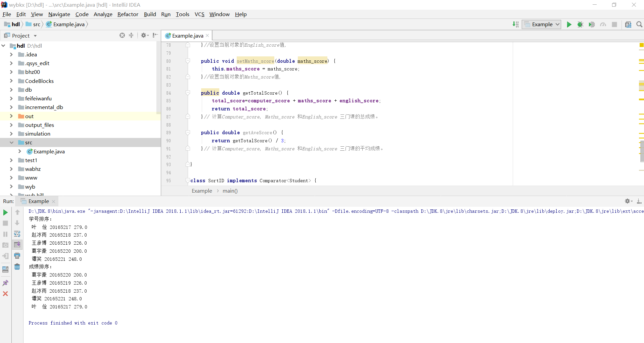Clear all console output trash icon
Screen dimensions: 644x343
[x=17, y=266]
